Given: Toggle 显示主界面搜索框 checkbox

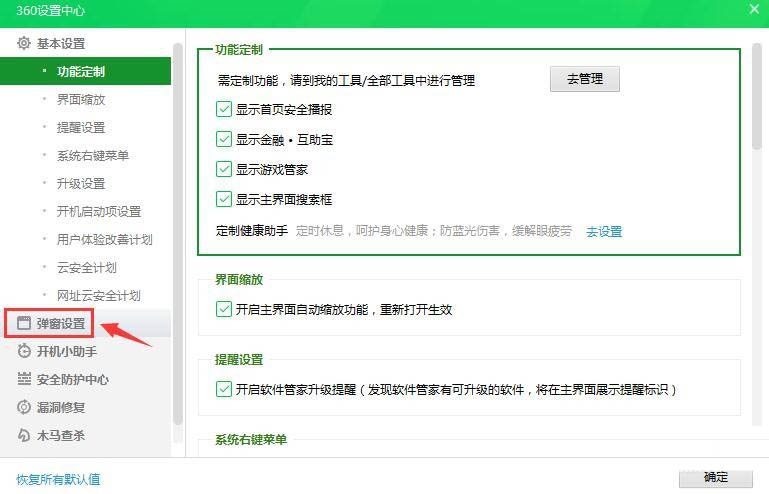Looking at the screenshot, I should pyautogui.click(x=224, y=199).
